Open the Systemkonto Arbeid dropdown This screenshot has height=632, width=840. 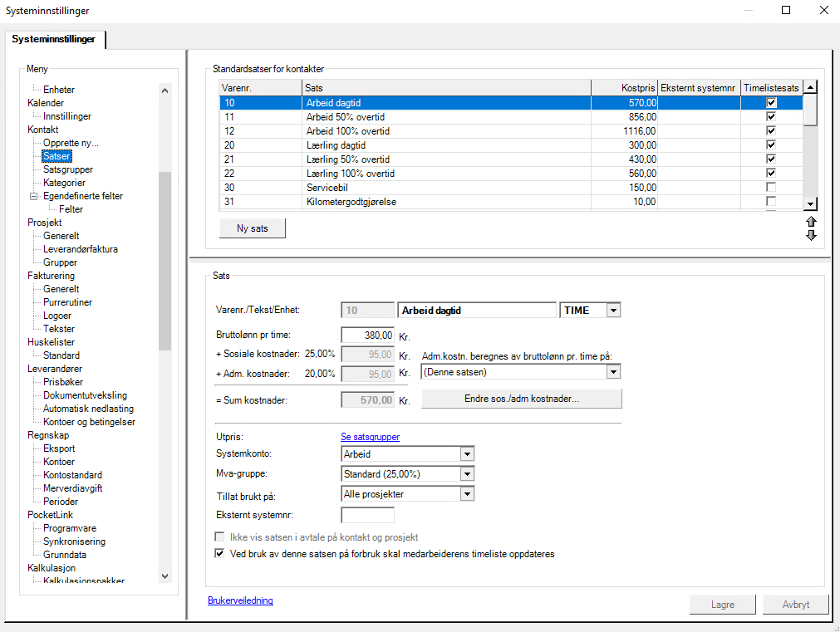click(467, 454)
